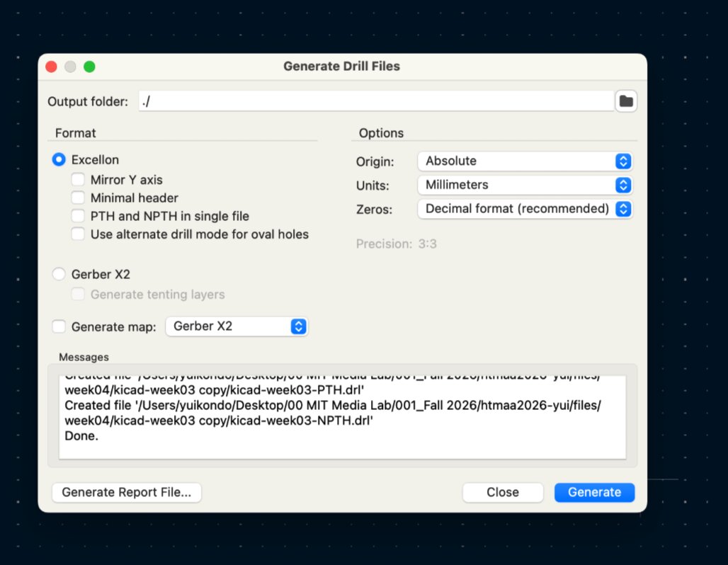Click the 'Format' section heading
This screenshot has height=565, width=728.
tap(75, 133)
